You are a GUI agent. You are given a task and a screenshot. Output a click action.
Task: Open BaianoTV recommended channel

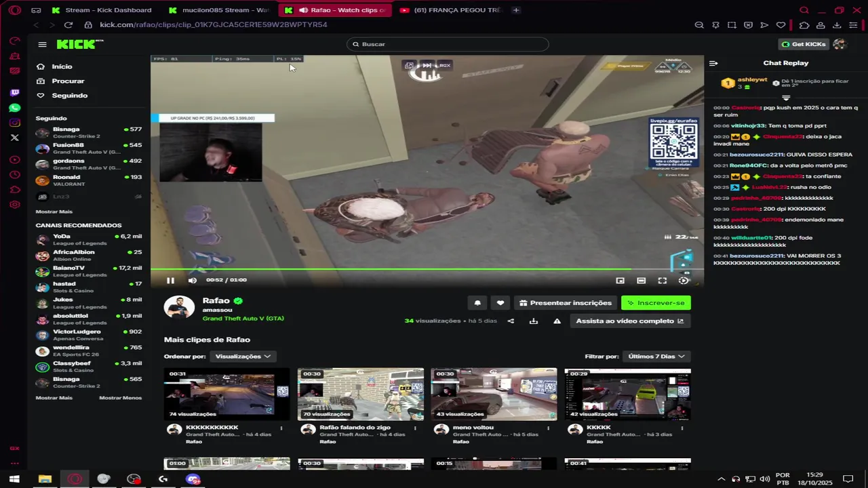coord(89,271)
